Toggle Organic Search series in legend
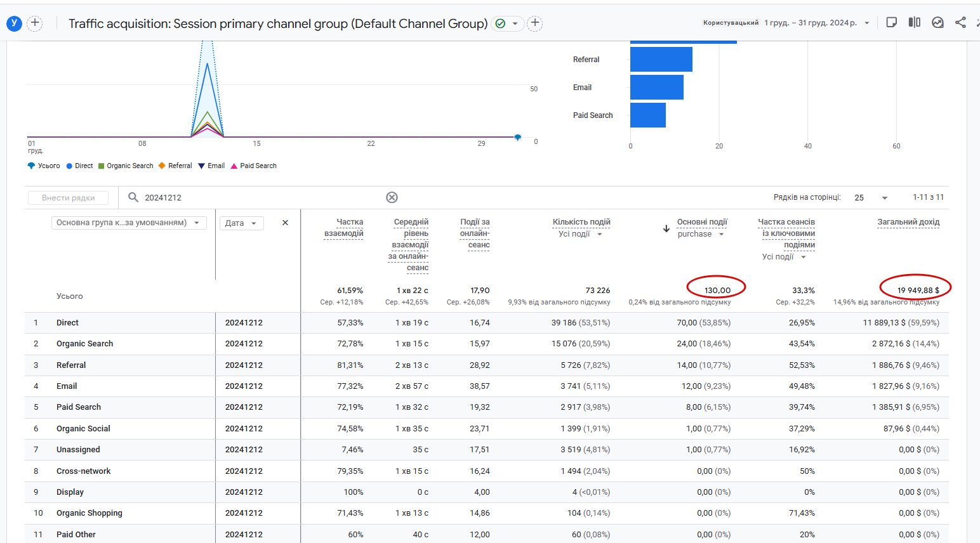980x543 pixels. tap(129, 166)
